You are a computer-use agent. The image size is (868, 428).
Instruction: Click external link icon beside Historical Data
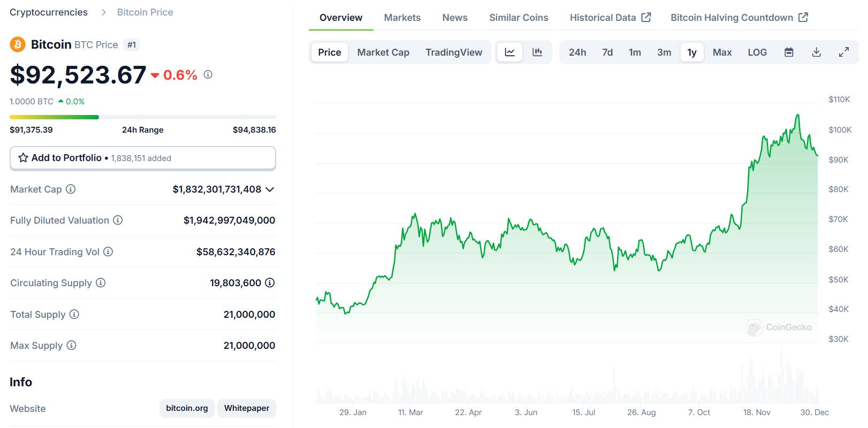pos(646,17)
